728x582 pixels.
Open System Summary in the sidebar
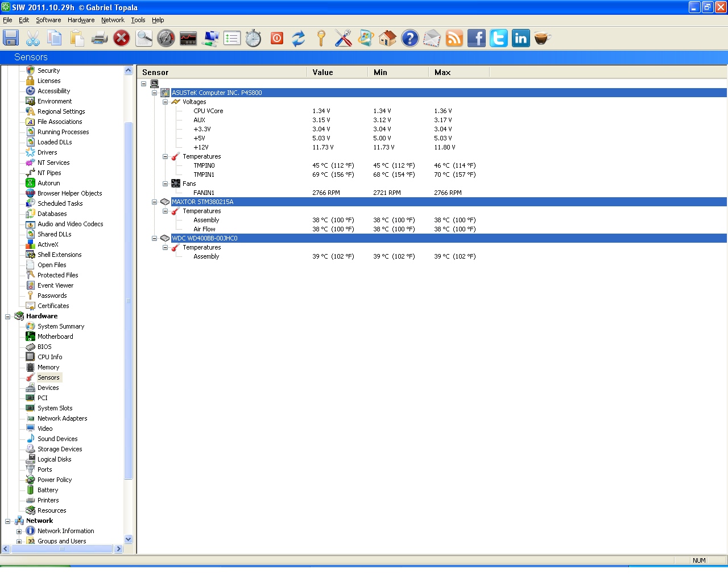pyautogui.click(x=61, y=326)
